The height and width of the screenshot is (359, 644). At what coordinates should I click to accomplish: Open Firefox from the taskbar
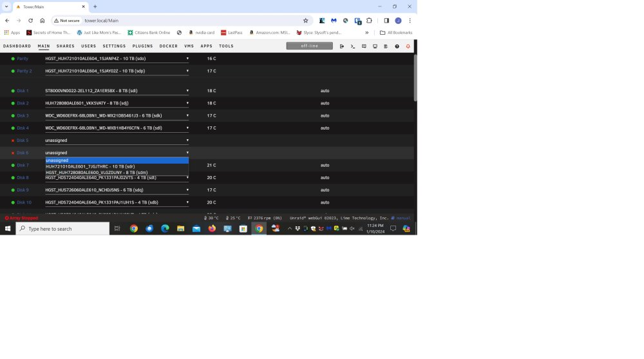point(212,229)
